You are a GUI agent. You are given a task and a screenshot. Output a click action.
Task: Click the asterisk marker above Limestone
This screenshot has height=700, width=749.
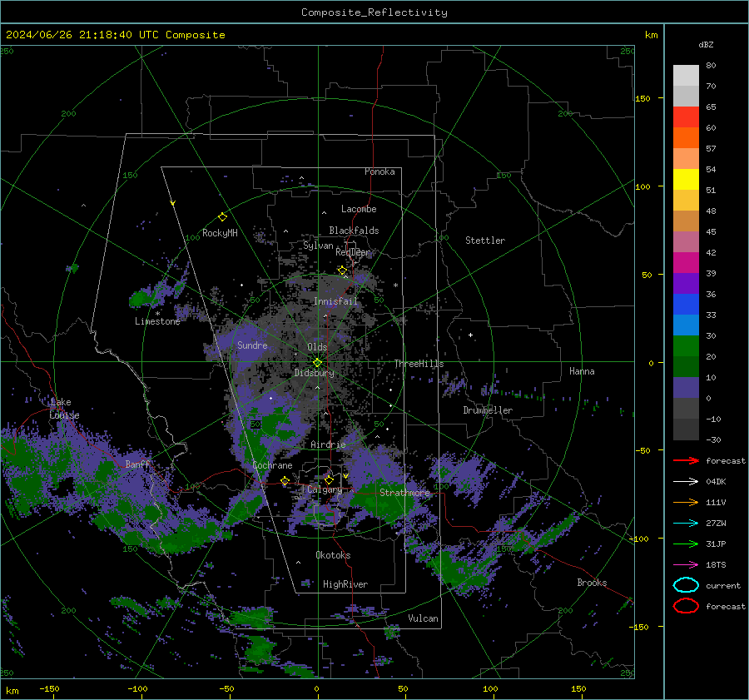[157, 314]
